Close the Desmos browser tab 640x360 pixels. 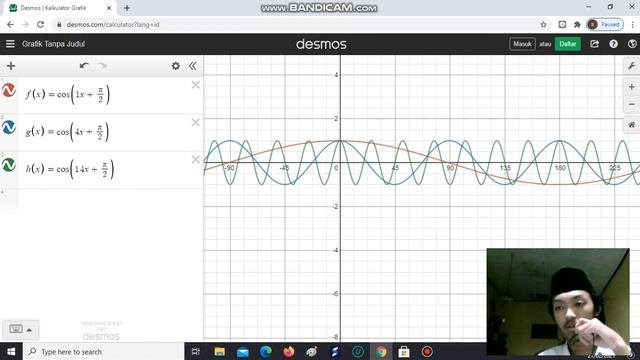pyautogui.click(x=109, y=8)
